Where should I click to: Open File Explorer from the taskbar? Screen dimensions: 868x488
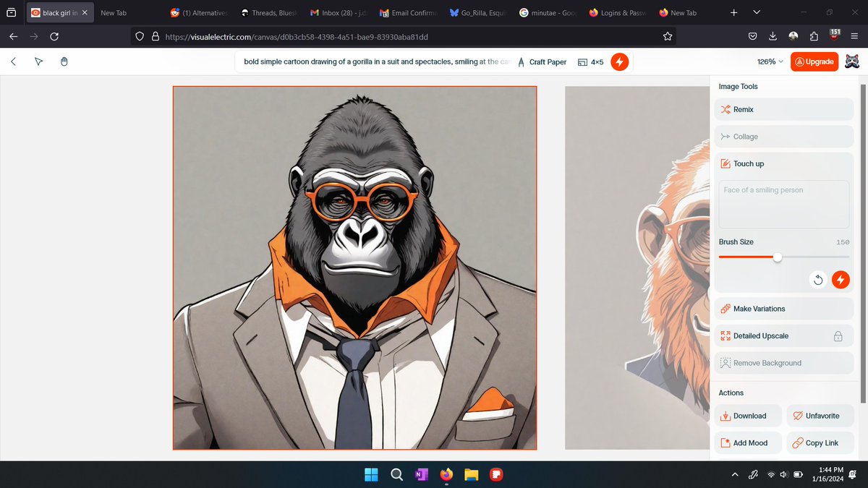pyautogui.click(x=472, y=475)
